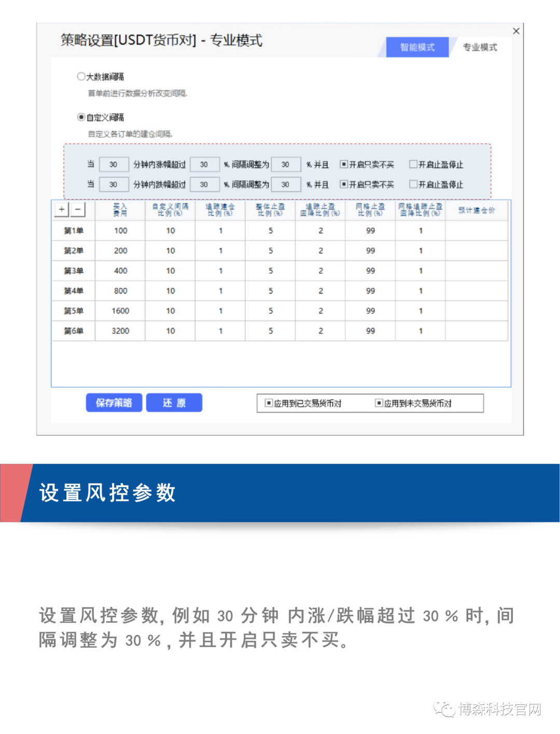Switch to 智能模式 tab
This screenshot has width=560, height=734.
tap(417, 47)
